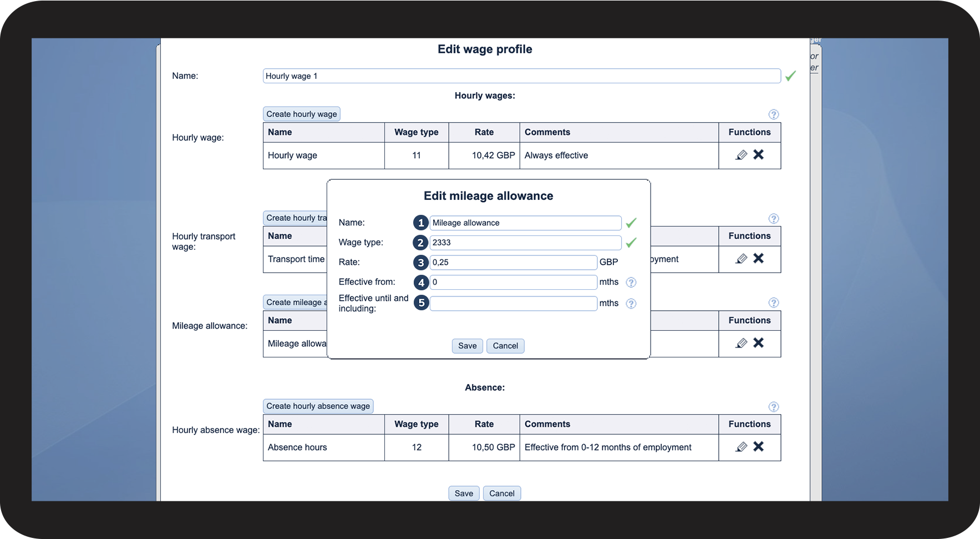Open help for Mileage allowance section
980x539 pixels.
click(x=774, y=303)
